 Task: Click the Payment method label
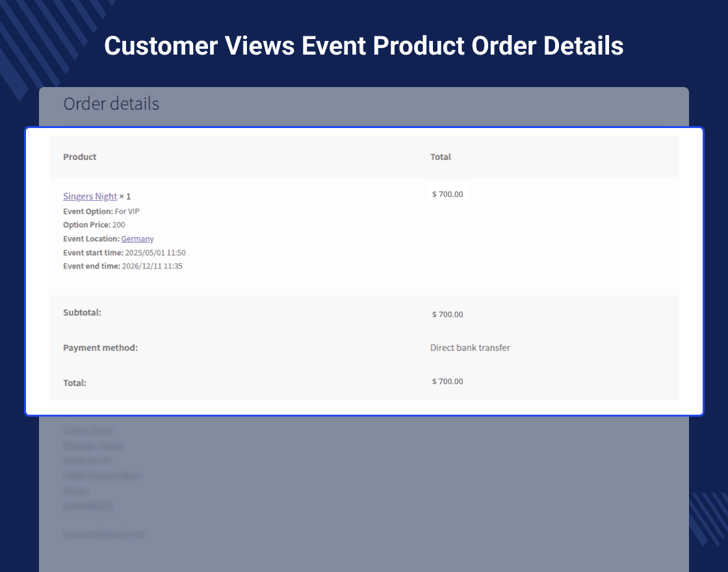pos(100,348)
